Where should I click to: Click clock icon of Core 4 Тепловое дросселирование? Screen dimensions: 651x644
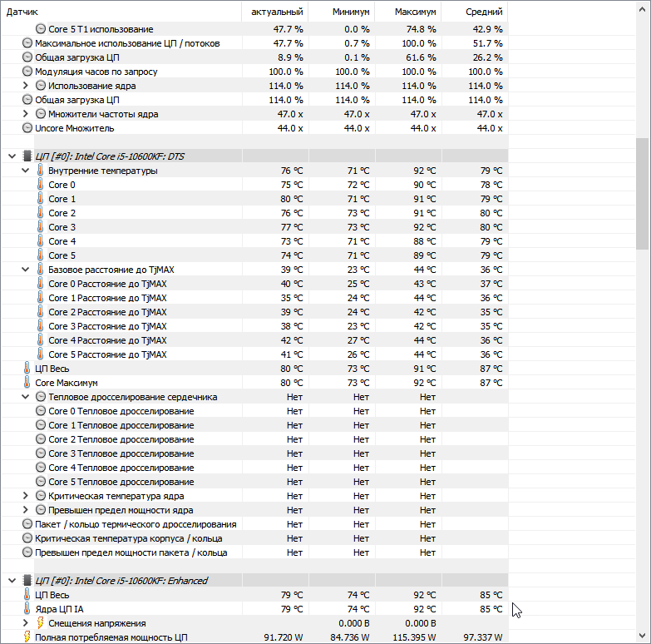(x=40, y=468)
